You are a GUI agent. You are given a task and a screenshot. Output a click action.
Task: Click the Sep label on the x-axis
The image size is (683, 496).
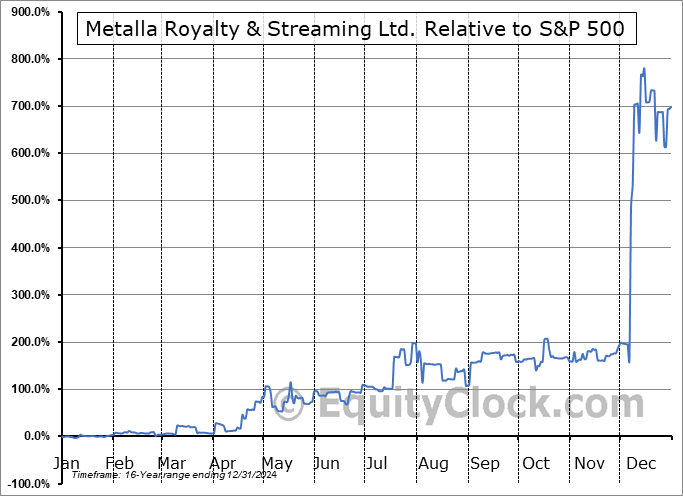(x=485, y=463)
